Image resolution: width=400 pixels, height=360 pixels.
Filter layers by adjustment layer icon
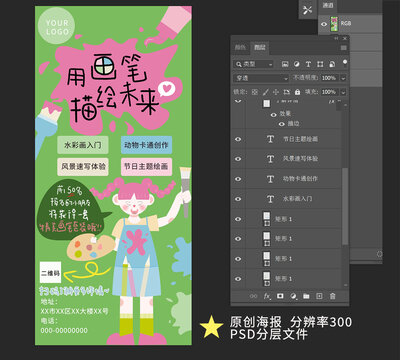[297, 64]
